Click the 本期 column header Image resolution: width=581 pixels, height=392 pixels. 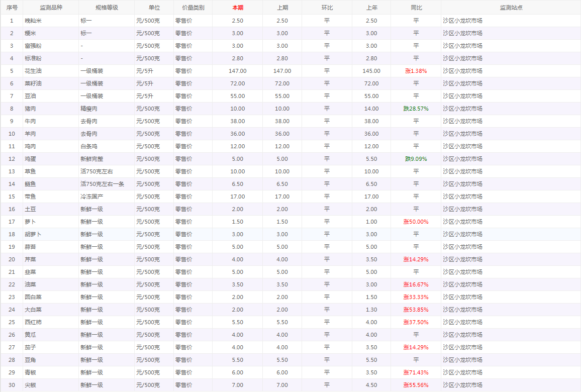(x=237, y=8)
